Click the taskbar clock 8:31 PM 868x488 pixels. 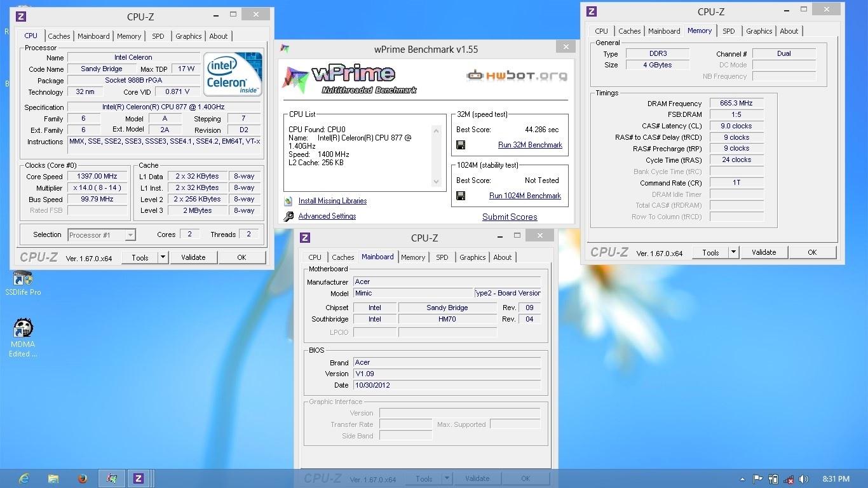point(836,479)
